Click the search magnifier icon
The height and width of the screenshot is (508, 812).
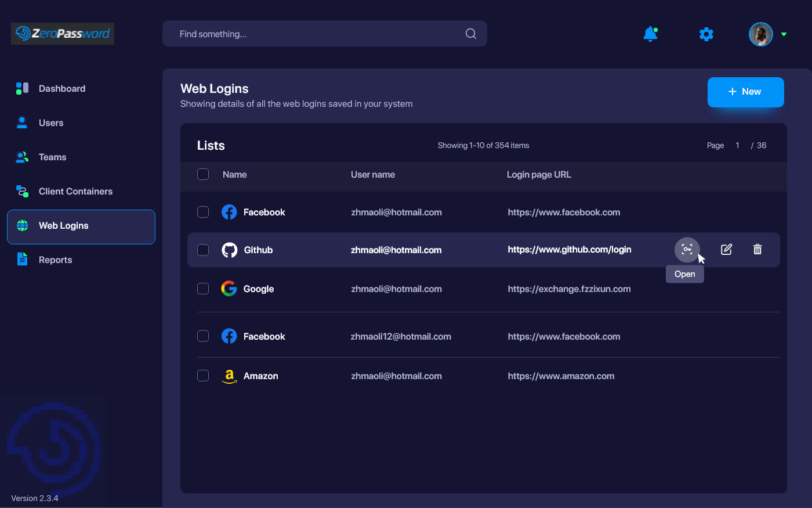(471, 34)
